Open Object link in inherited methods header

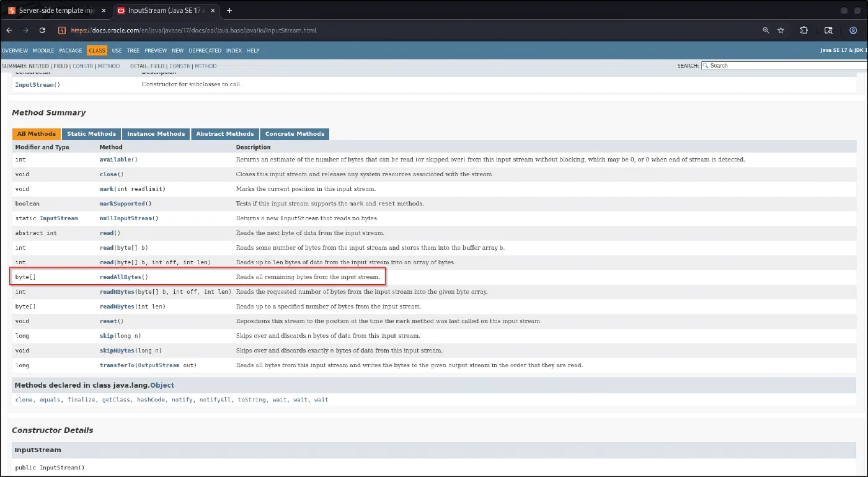(x=162, y=385)
